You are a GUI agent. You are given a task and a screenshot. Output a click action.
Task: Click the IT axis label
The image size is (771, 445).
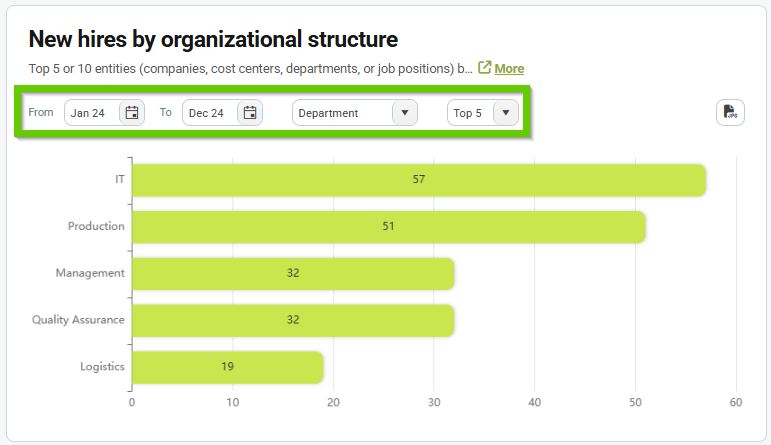119,180
